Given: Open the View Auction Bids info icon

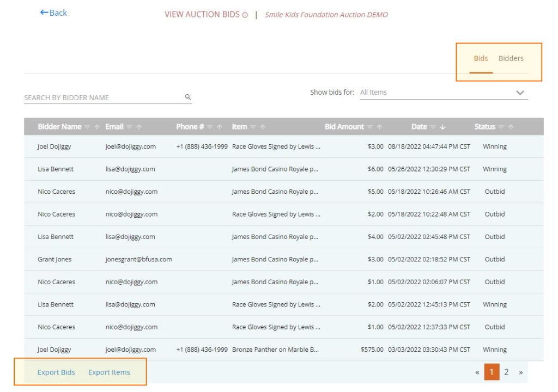Looking at the screenshot, I should coord(245,15).
